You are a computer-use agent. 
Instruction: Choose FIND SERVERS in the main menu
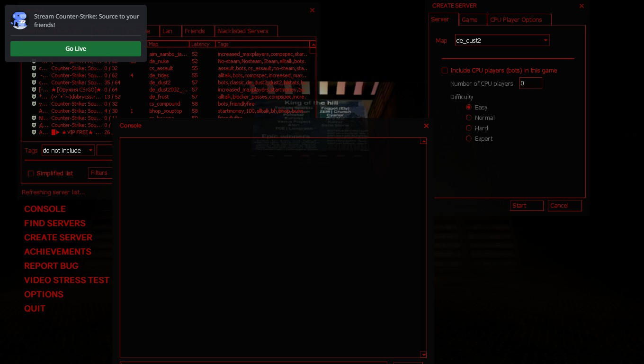(55, 223)
